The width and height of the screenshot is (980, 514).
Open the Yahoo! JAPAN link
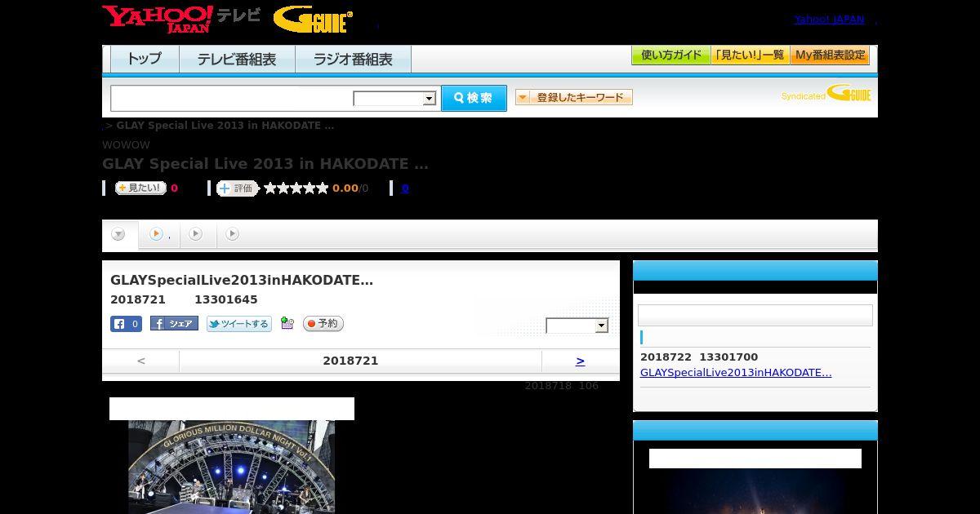(x=829, y=19)
